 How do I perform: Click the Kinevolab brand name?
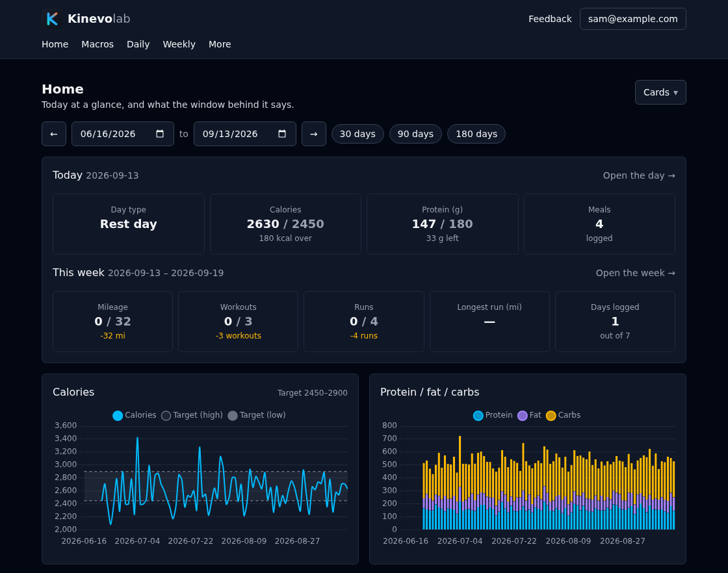coord(99,19)
